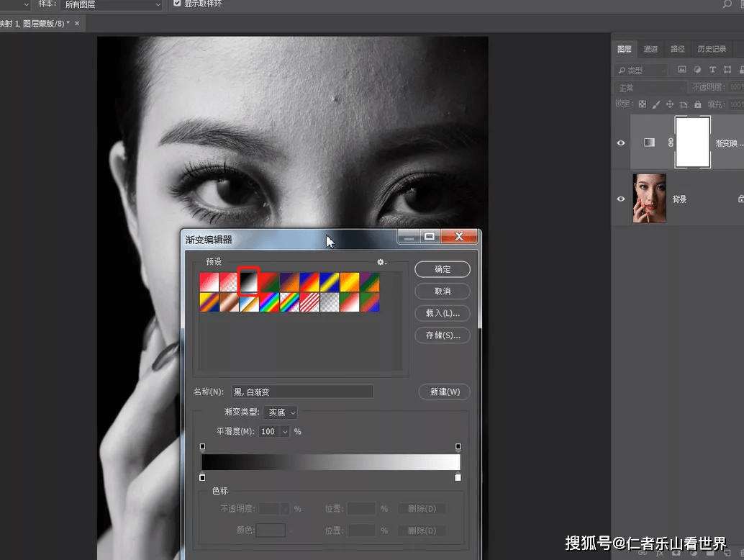Click the black-to-white gradient preview bar
This screenshot has width=744, height=560.
click(x=331, y=462)
